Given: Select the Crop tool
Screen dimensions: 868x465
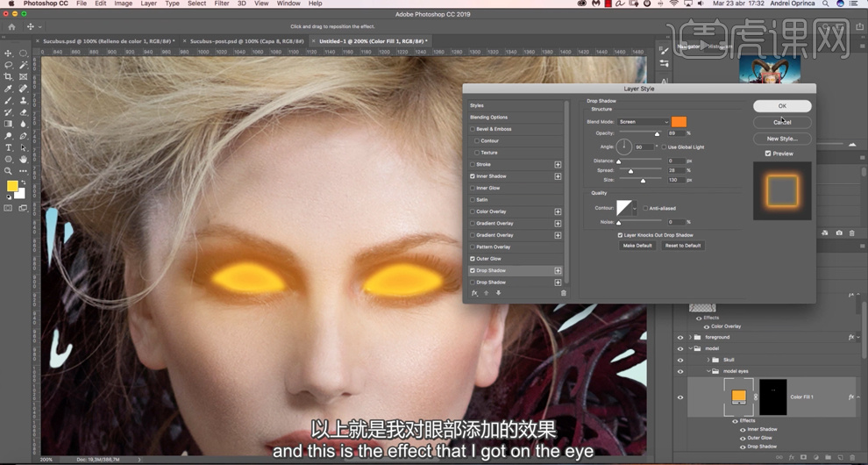Looking at the screenshot, I should coord(9,77).
